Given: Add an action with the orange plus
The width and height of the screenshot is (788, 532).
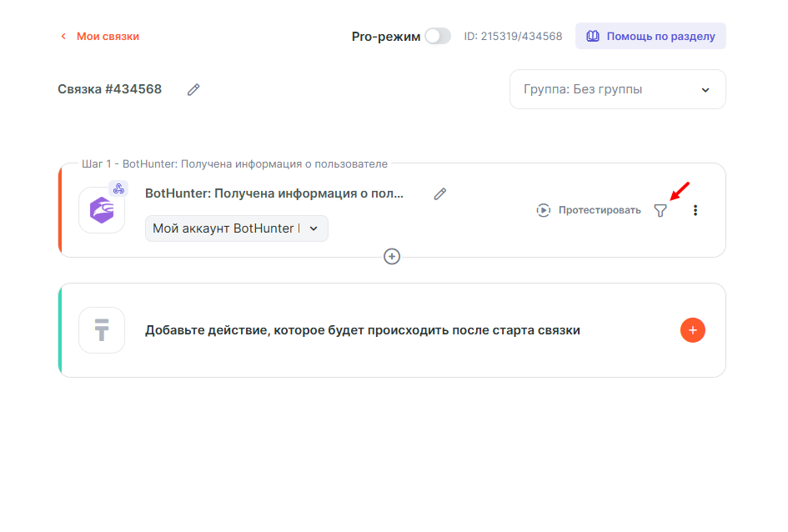Looking at the screenshot, I should (693, 330).
